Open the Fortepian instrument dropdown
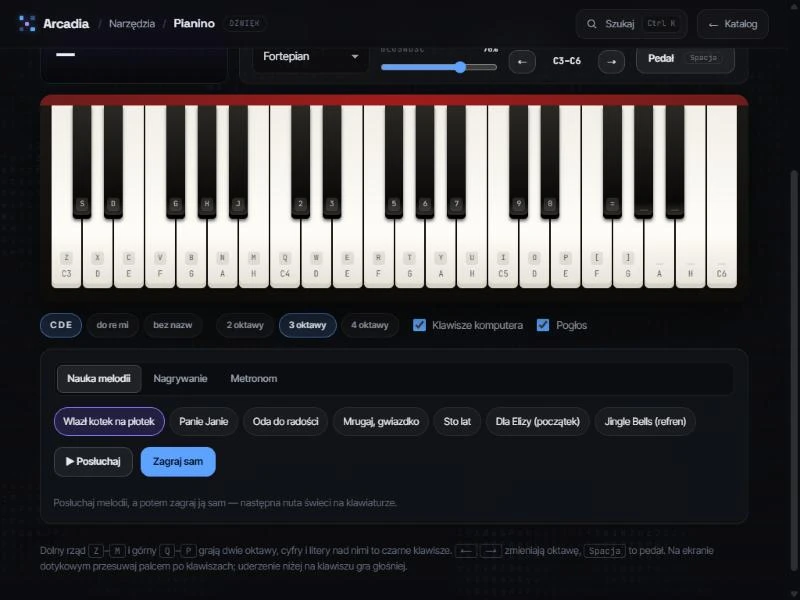The height and width of the screenshot is (600, 800). [x=310, y=57]
